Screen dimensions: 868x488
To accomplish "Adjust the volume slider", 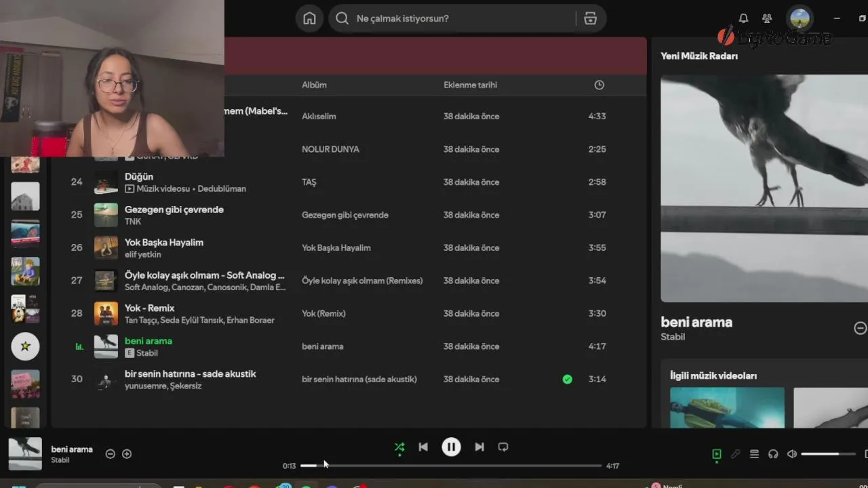I will pyautogui.click(x=828, y=454).
